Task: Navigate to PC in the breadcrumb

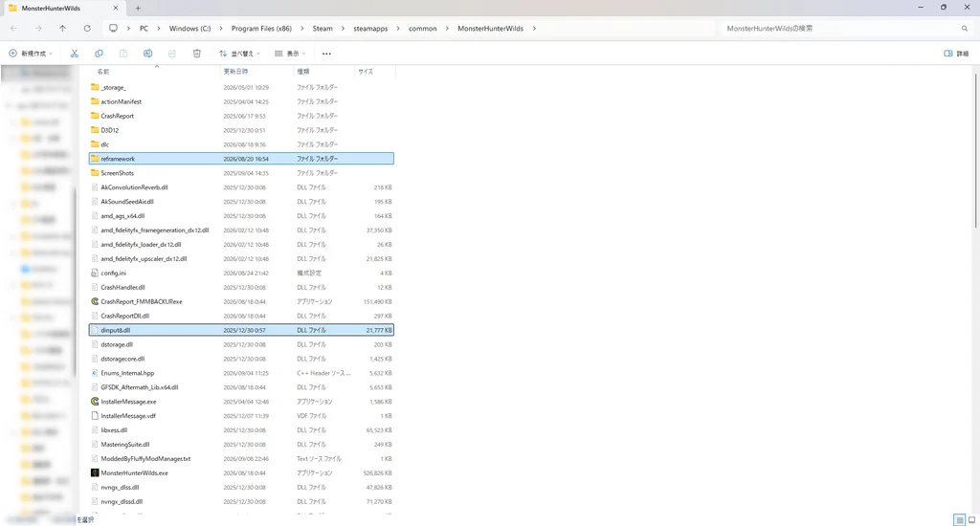Action: click(x=144, y=28)
